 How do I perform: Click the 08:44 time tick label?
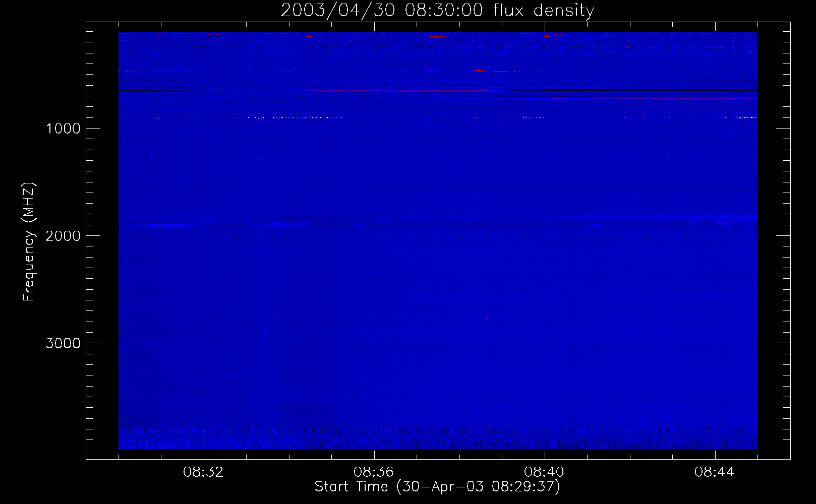[x=715, y=472]
